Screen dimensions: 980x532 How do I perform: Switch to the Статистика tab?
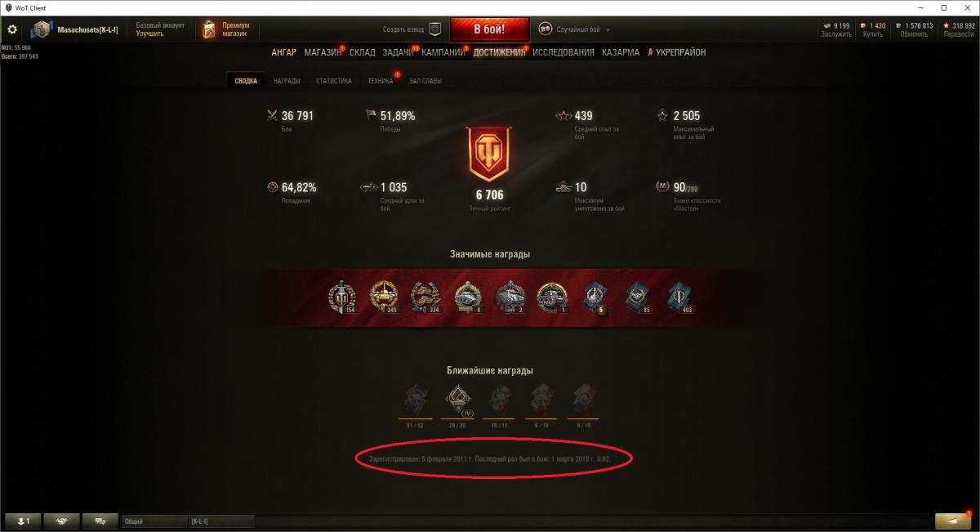point(334,81)
